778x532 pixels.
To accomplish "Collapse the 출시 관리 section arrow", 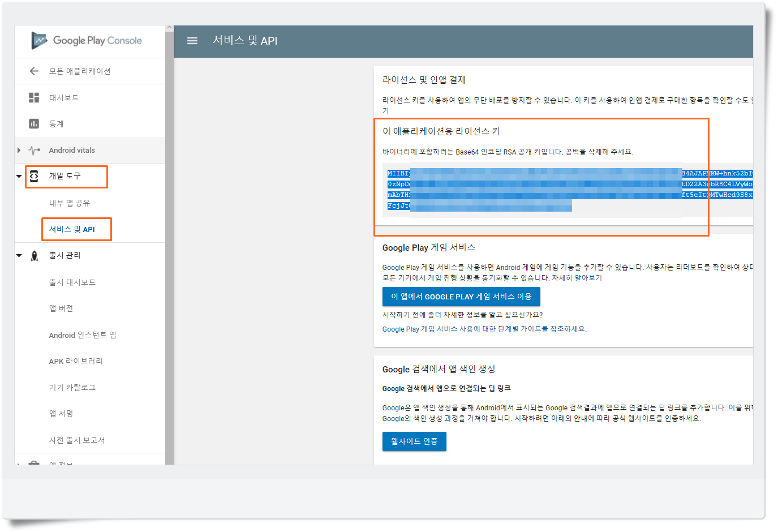I will [x=19, y=256].
